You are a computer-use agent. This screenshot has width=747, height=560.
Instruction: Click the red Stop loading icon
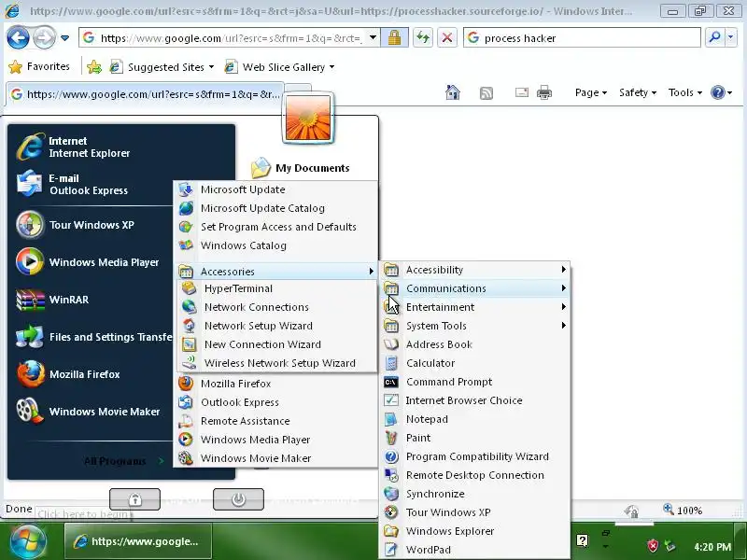click(447, 37)
